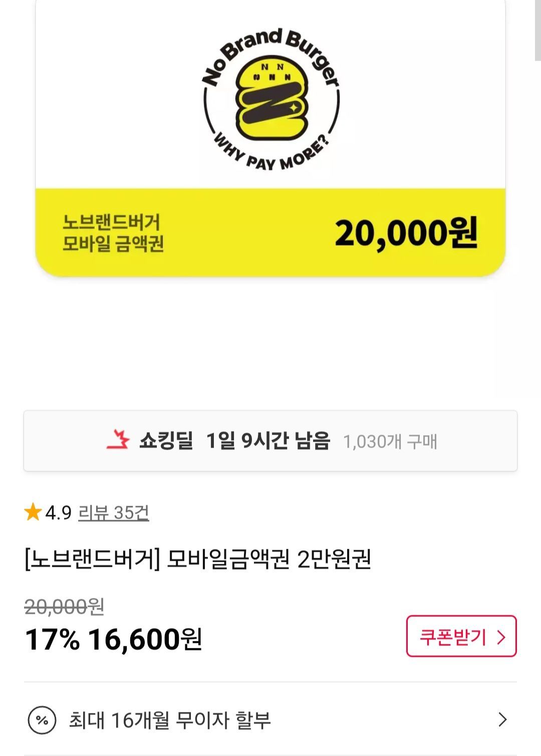Click the page scrollbar at right edge
This screenshot has height=756, width=541.
[x=537, y=30]
